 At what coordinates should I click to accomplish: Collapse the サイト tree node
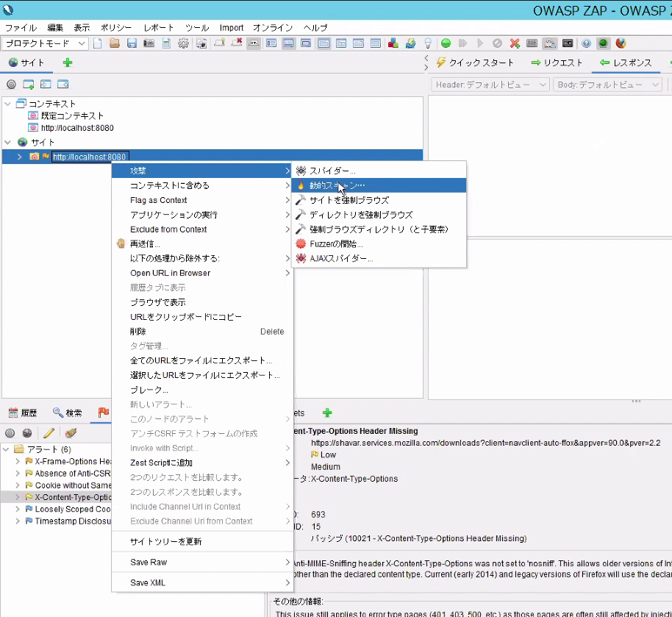click(7, 143)
